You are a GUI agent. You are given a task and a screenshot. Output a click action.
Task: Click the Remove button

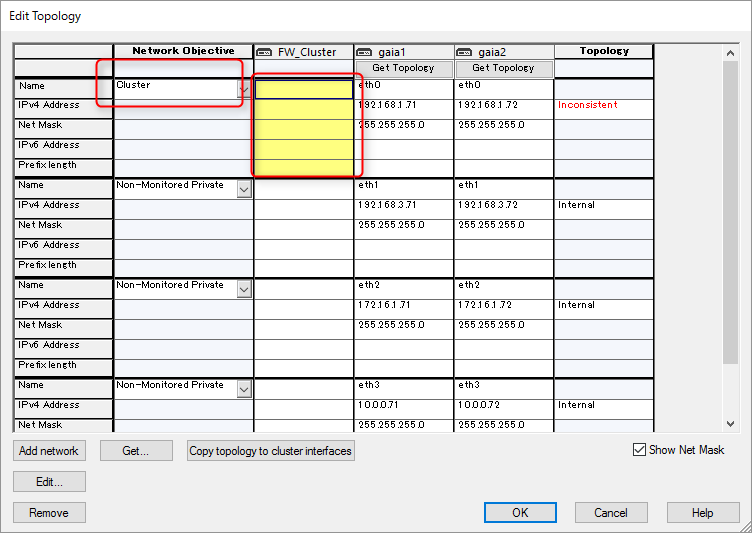click(49, 512)
